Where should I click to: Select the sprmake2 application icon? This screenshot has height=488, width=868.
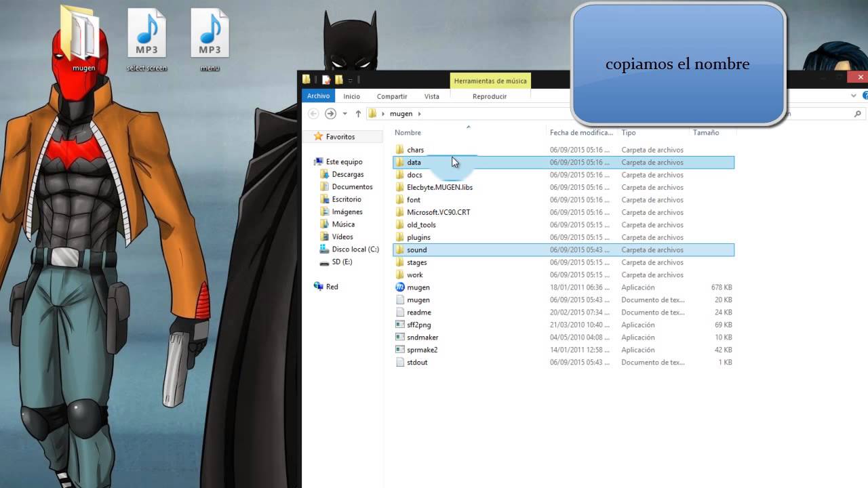400,350
